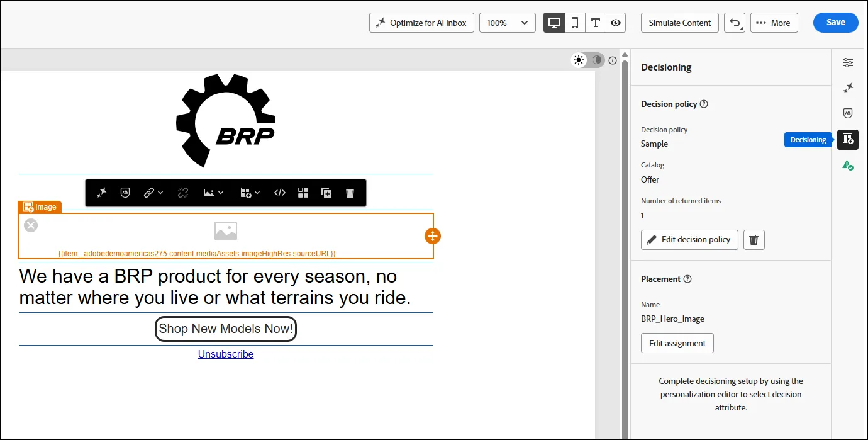Toggle the light/dark mode switch above the canvas
The image size is (868, 440).
(587, 60)
